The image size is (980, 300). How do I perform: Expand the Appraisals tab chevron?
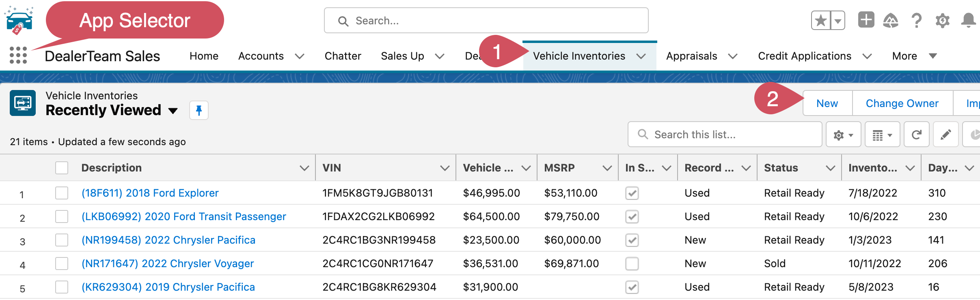pos(733,56)
